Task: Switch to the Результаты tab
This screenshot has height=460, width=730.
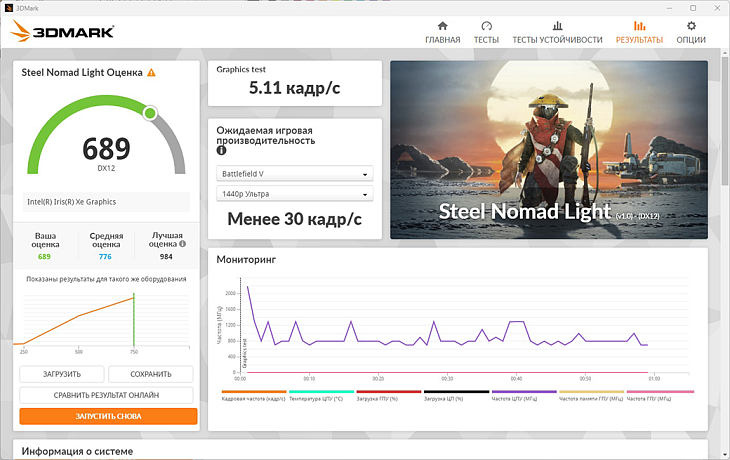Action: tap(639, 32)
